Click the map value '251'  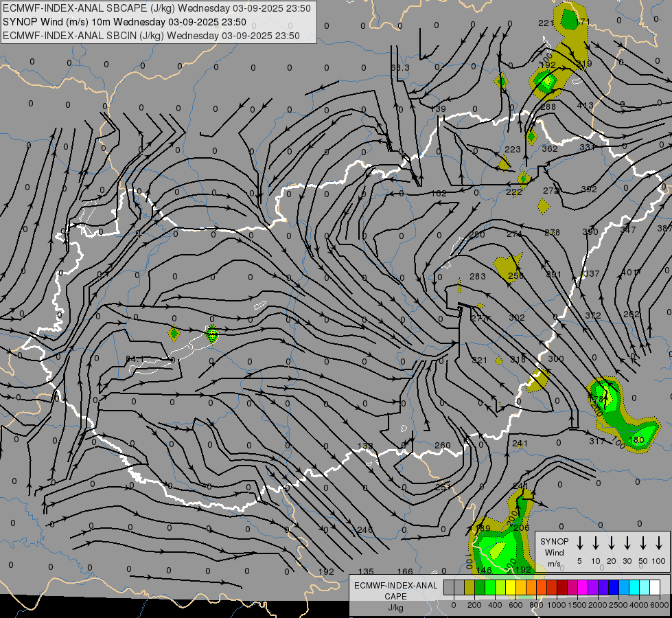click(x=443, y=488)
